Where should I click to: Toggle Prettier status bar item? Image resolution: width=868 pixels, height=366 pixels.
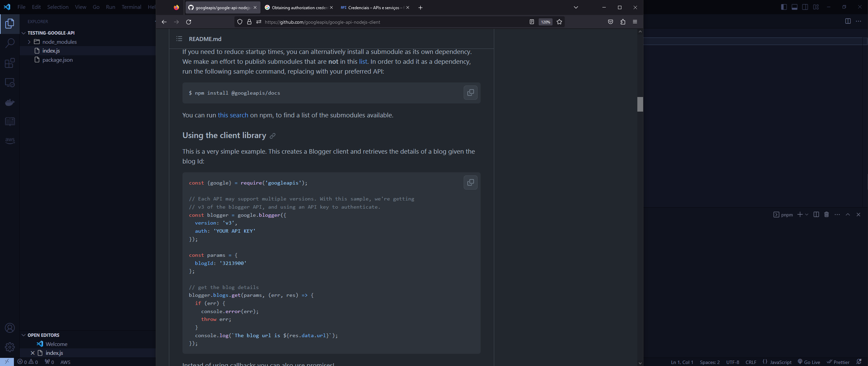838,362
